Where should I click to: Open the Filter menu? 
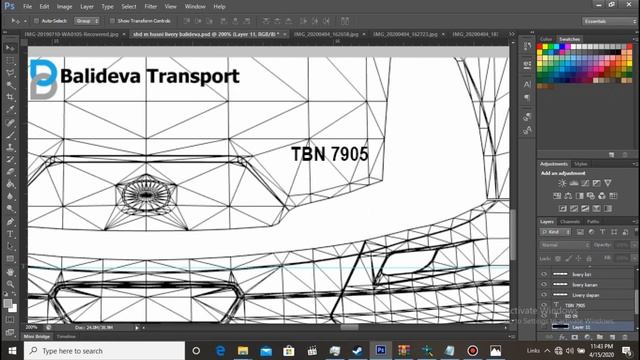[x=150, y=7]
